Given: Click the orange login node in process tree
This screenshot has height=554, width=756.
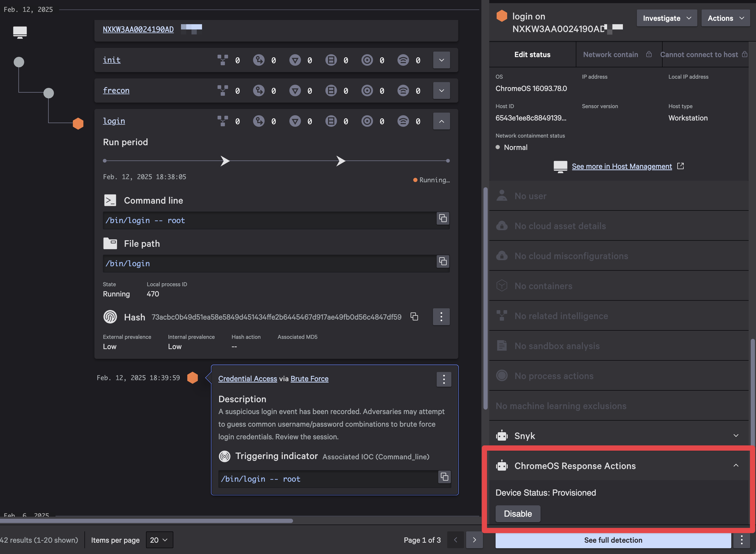Looking at the screenshot, I should click(78, 123).
